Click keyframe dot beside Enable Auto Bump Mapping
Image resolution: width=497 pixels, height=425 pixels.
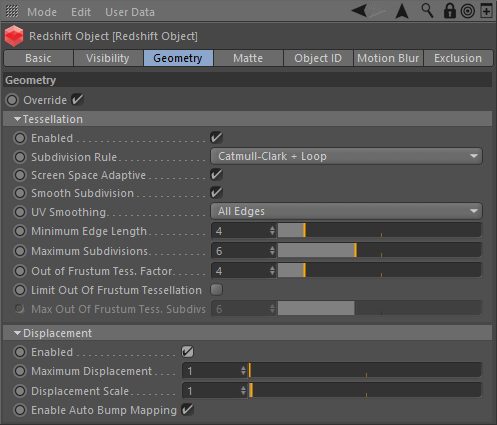pos(20,410)
